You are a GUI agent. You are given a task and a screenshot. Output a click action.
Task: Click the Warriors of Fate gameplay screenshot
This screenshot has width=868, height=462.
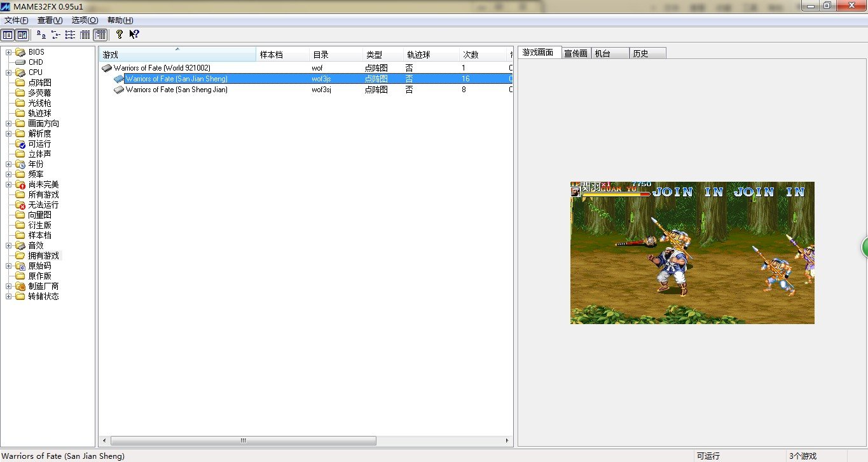[692, 253]
